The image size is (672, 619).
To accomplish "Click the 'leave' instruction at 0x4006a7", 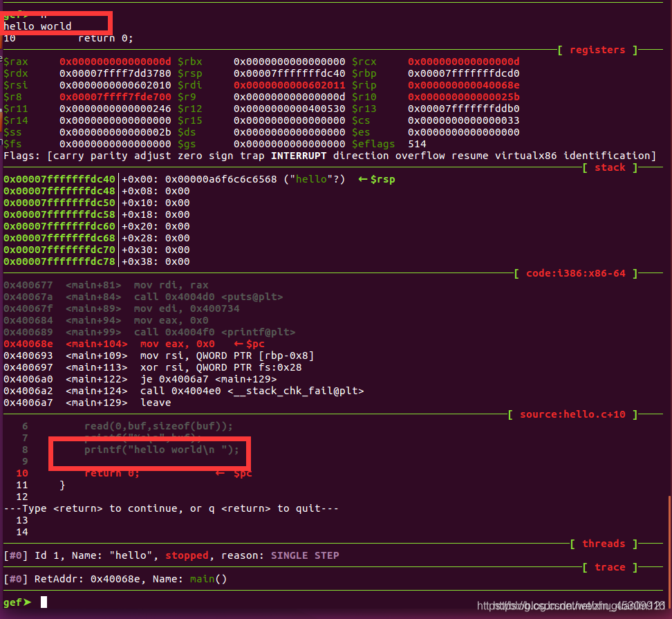I will (156, 403).
